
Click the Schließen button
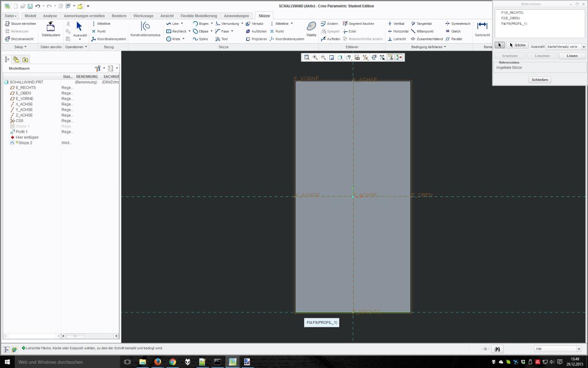click(x=540, y=80)
